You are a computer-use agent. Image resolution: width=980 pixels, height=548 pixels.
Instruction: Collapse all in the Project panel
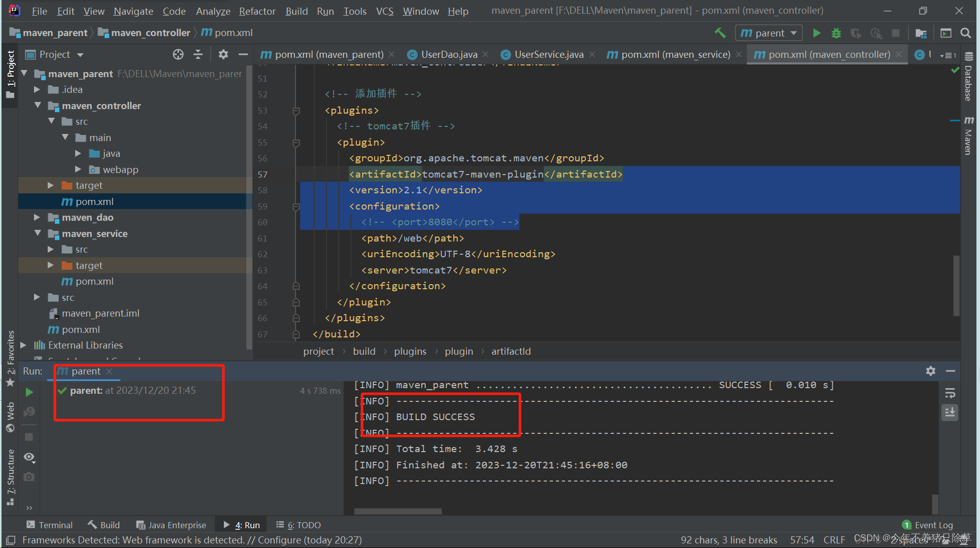198,54
